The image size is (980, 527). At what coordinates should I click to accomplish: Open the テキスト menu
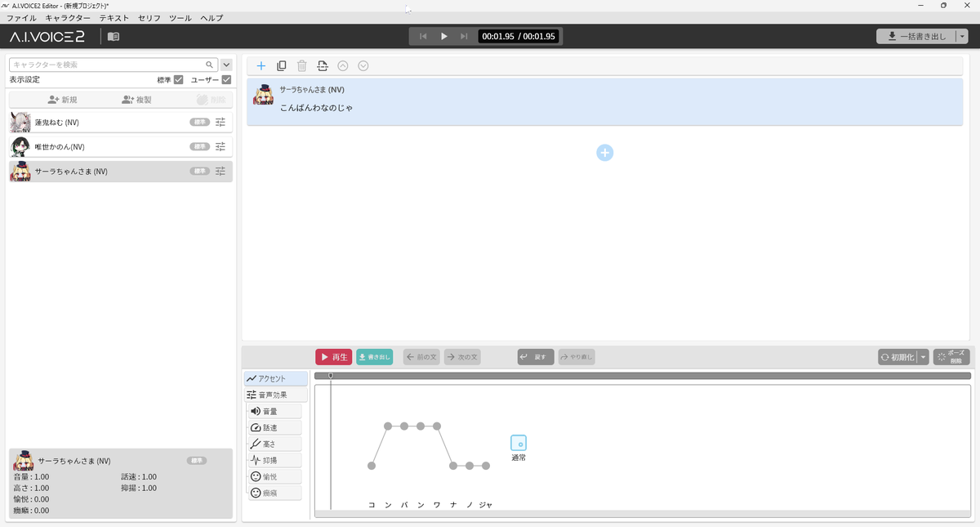114,18
